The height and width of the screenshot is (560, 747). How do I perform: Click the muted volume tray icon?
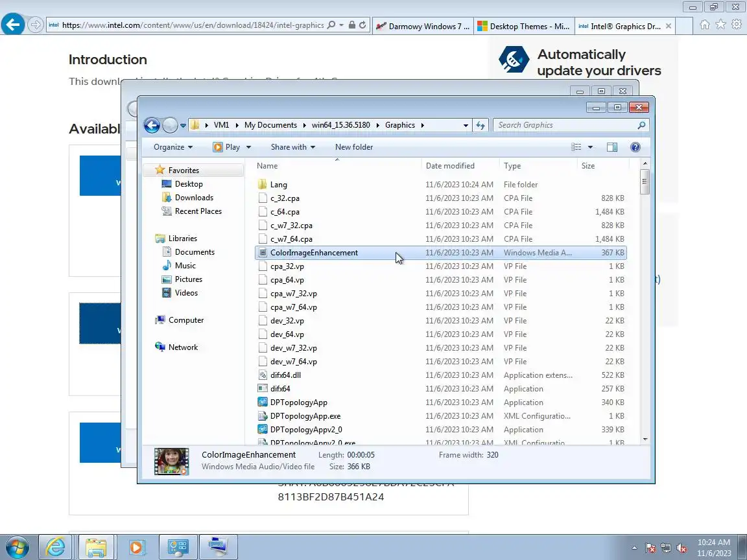pos(682,548)
